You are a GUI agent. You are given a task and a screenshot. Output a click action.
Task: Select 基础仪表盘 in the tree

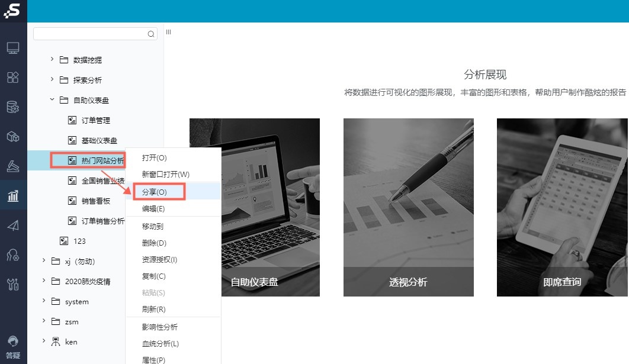pos(100,141)
